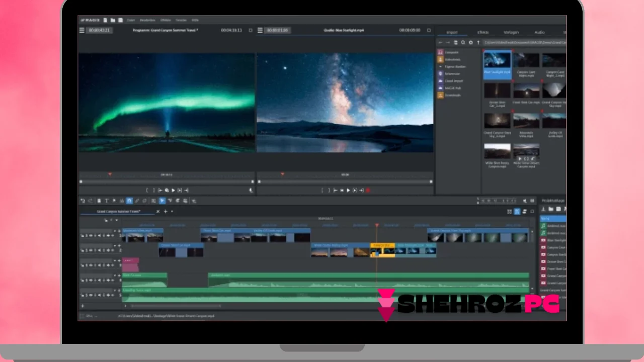Lock track 1 with first header icon
Screen dimensions: 644x362
click(x=83, y=235)
